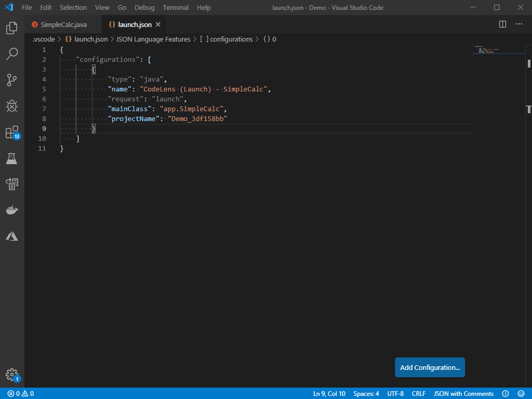Click .vscode breadcrumb folder
Image resolution: width=532 pixels, height=399 pixels.
(44, 39)
